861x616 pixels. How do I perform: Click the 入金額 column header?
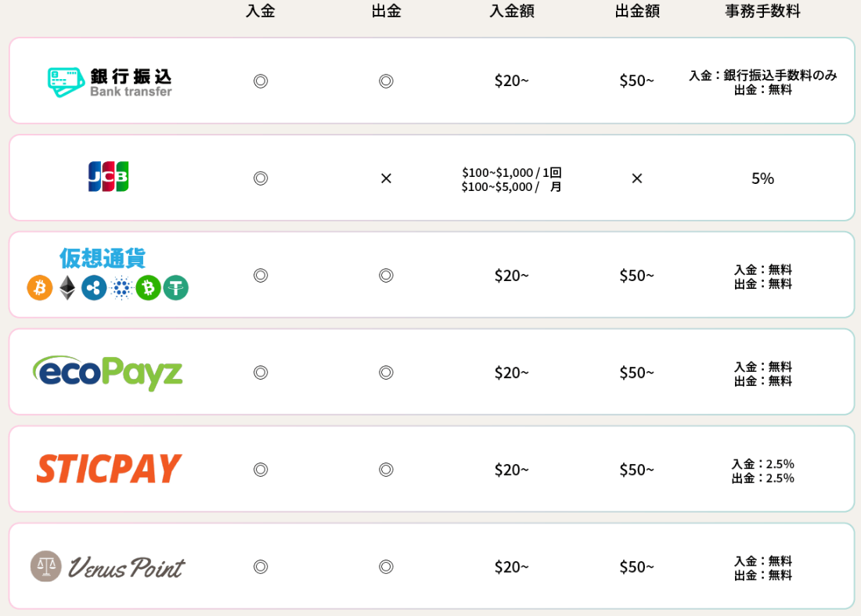click(512, 11)
